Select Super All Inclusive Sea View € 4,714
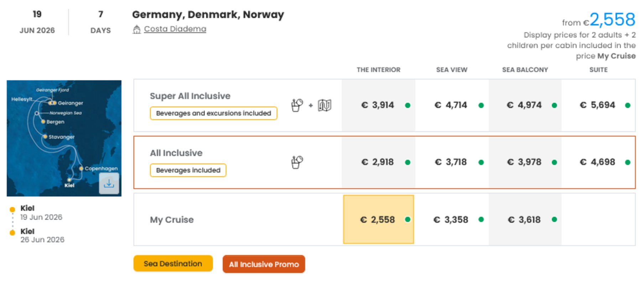 click(451, 105)
